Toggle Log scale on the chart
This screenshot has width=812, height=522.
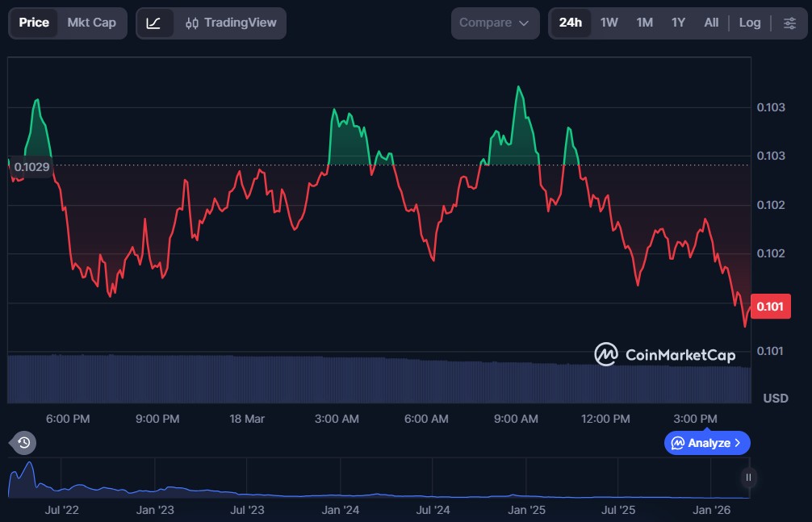750,23
